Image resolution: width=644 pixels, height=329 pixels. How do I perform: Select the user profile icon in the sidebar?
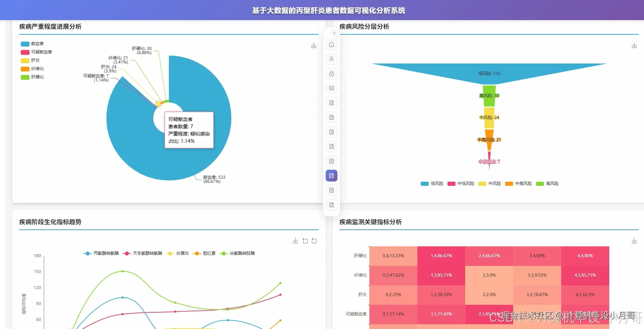pyautogui.click(x=331, y=59)
